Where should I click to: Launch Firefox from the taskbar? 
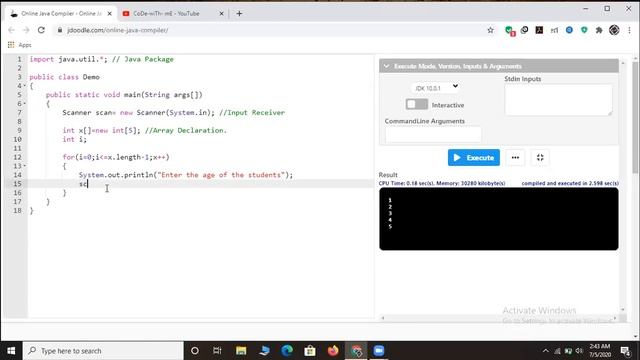(x=333, y=351)
